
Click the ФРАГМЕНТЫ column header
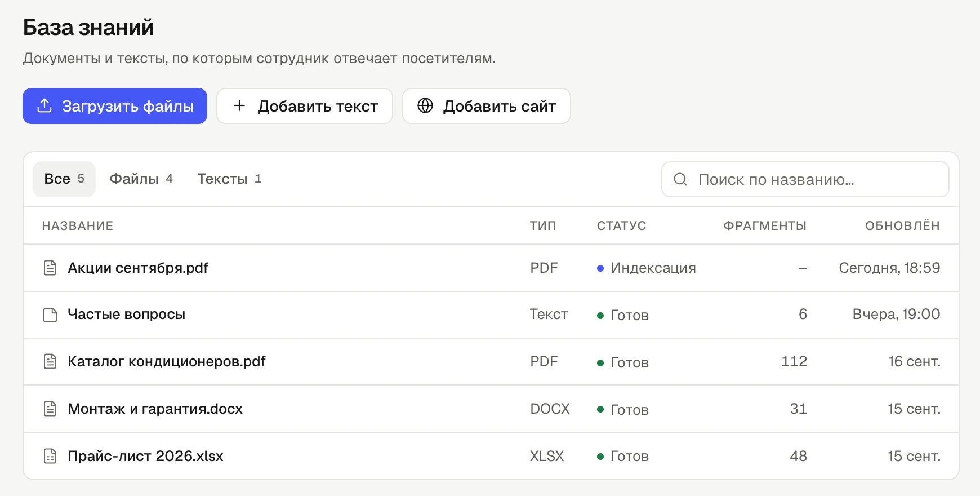click(x=765, y=225)
